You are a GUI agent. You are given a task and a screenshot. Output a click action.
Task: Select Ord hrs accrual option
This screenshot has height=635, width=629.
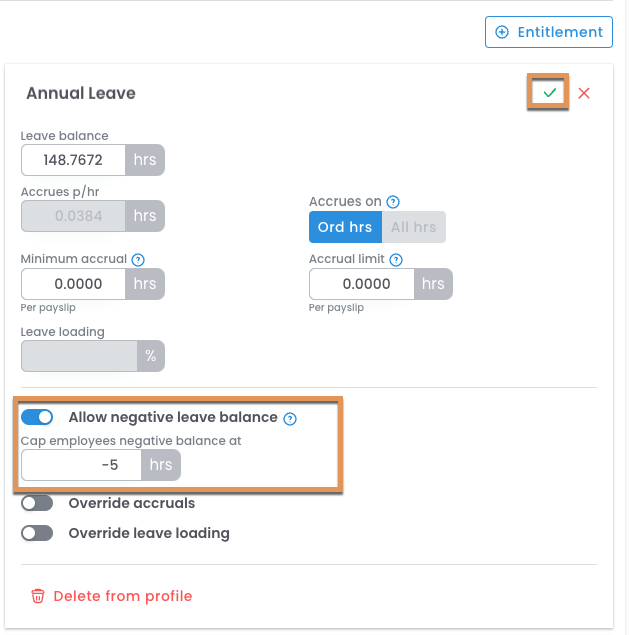(x=344, y=227)
